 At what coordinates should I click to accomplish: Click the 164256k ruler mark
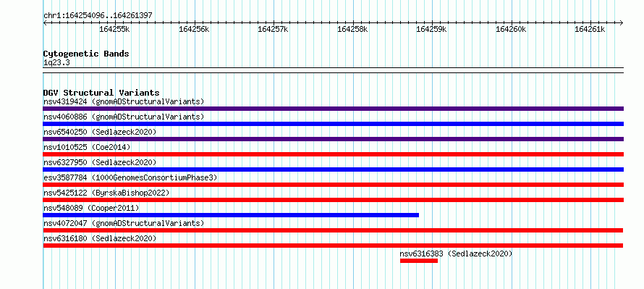click(x=194, y=29)
